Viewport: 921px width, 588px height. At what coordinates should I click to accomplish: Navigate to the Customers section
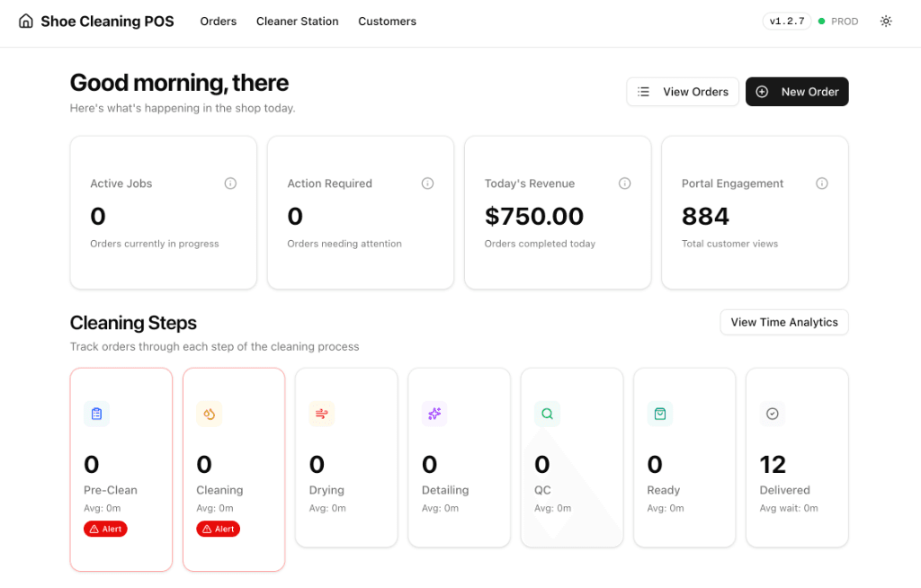387,21
